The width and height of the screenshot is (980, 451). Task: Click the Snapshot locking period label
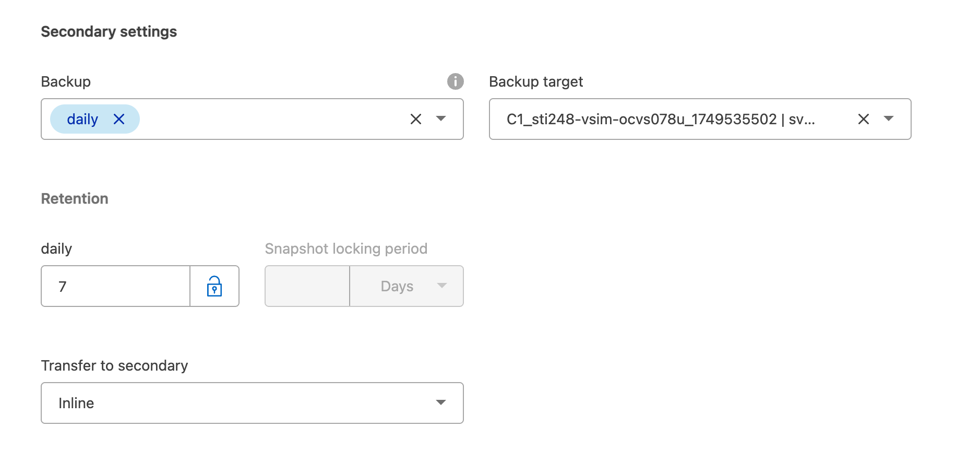pos(346,248)
